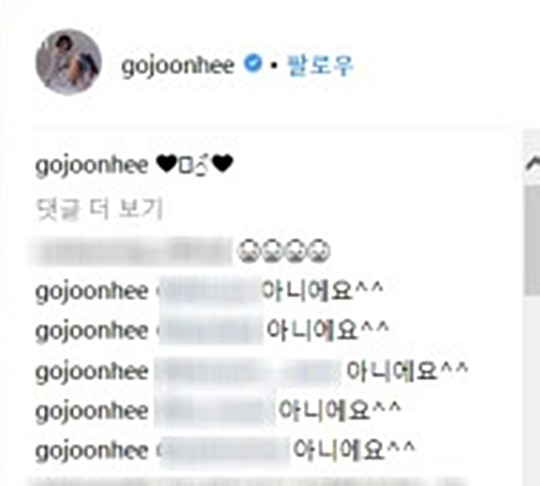Image resolution: width=540 pixels, height=486 pixels.
Task: Click the blue verified badge
Action: point(253,64)
